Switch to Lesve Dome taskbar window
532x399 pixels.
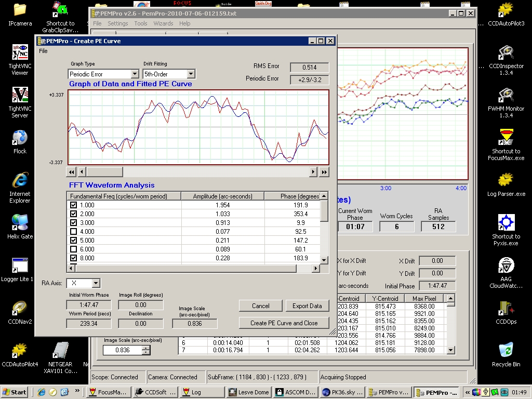click(249, 392)
